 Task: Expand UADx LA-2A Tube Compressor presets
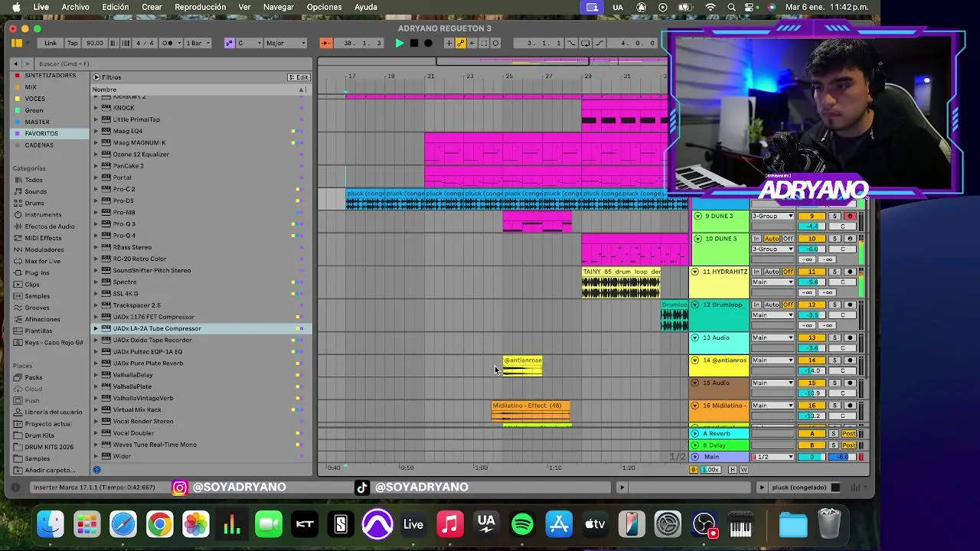point(96,328)
